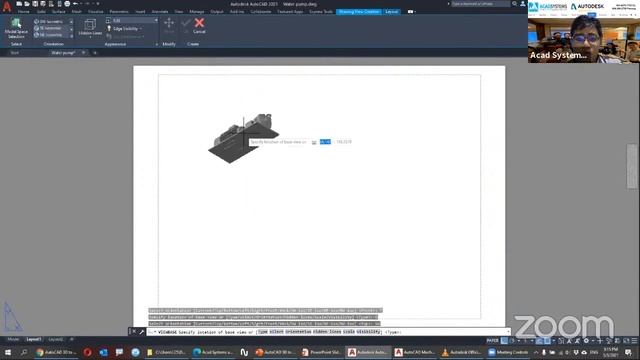Screen dimensions: 640x360
Task: Open the AutoCAD application menu logo
Action: [7, 7]
